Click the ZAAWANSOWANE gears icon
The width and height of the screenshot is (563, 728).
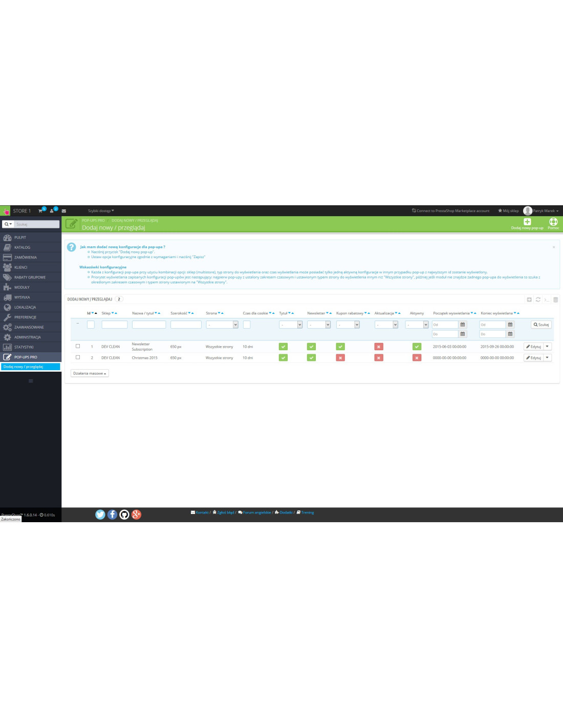(x=7, y=327)
